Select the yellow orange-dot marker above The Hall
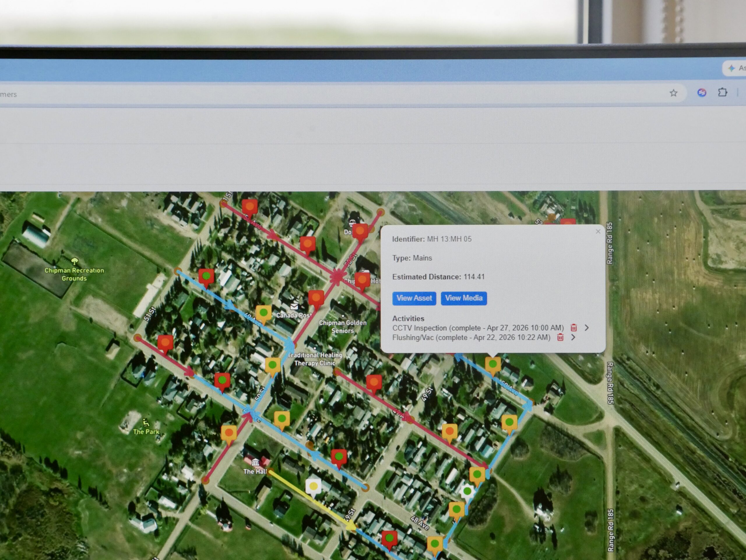The image size is (746, 560). pyautogui.click(x=229, y=434)
